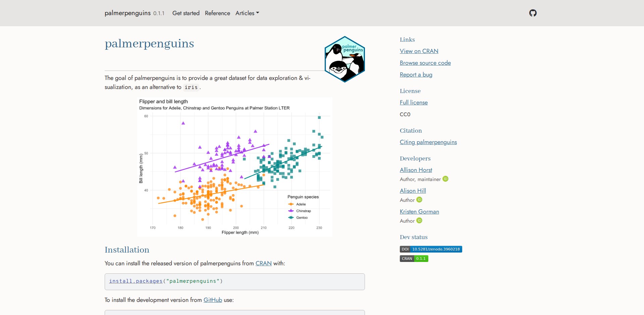Viewport: 644px width, 315px height.
Task: Click the Installation section heading
Action: click(x=127, y=250)
